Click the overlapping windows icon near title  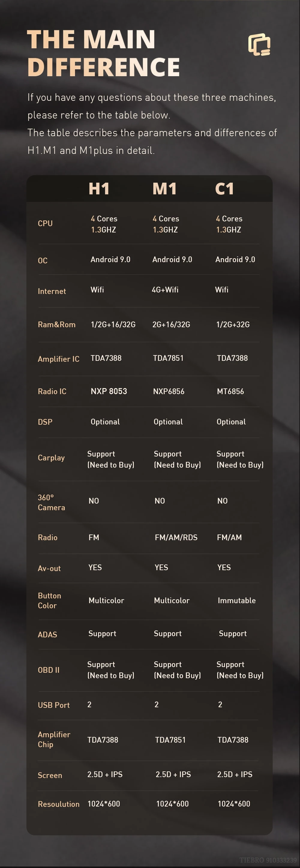(259, 45)
